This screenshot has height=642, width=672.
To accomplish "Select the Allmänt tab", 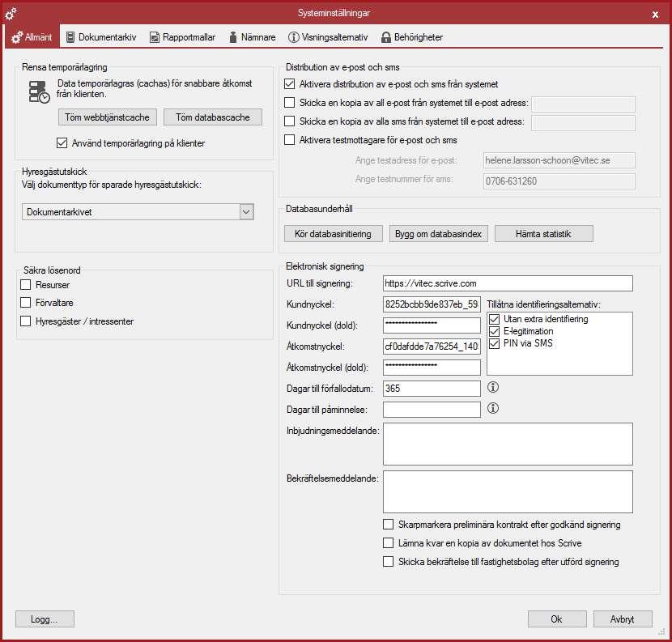I will pyautogui.click(x=32, y=37).
